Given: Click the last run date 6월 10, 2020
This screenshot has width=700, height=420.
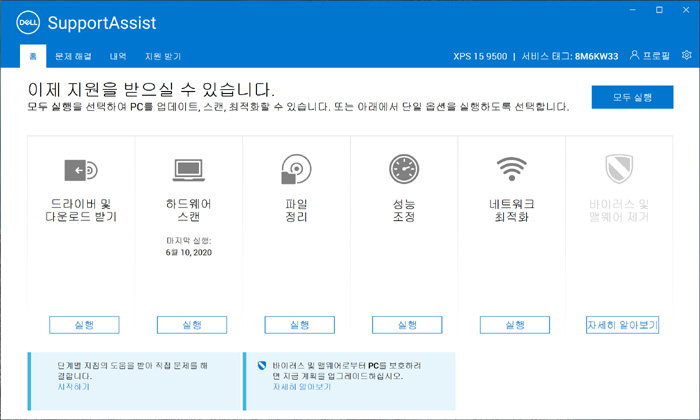Looking at the screenshot, I should 188,252.
